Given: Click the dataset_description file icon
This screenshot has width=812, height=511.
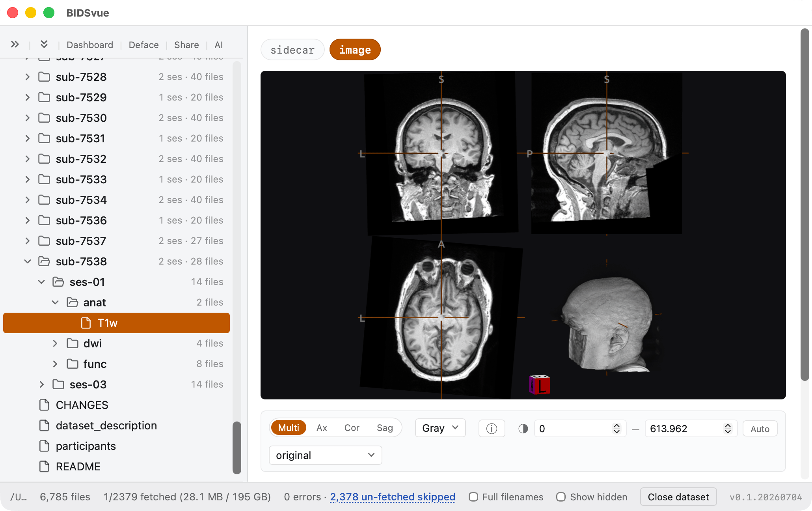Looking at the screenshot, I should 44,425.
